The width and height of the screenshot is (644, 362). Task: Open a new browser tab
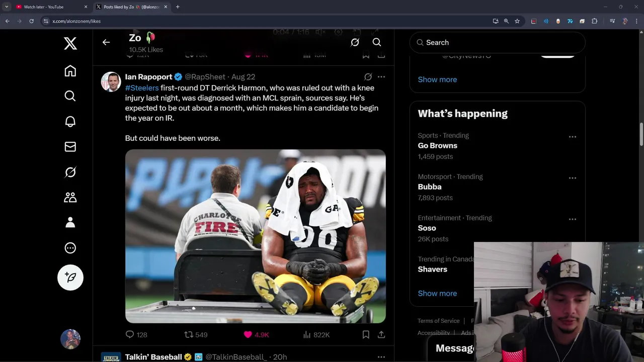pyautogui.click(x=178, y=7)
